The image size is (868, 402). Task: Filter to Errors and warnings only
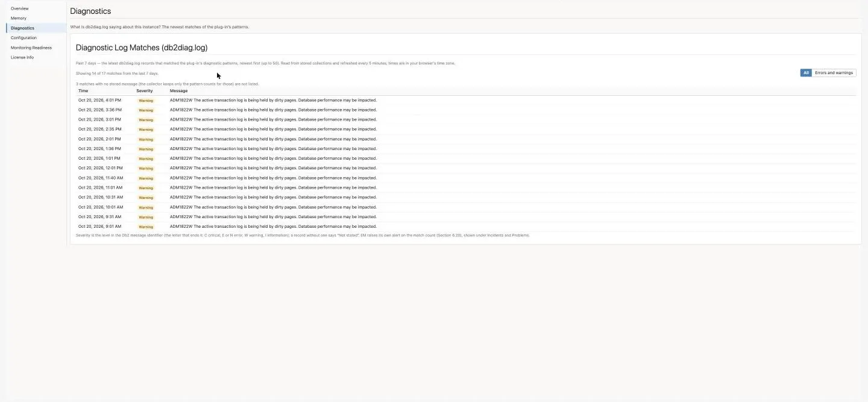(x=834, y=73)
